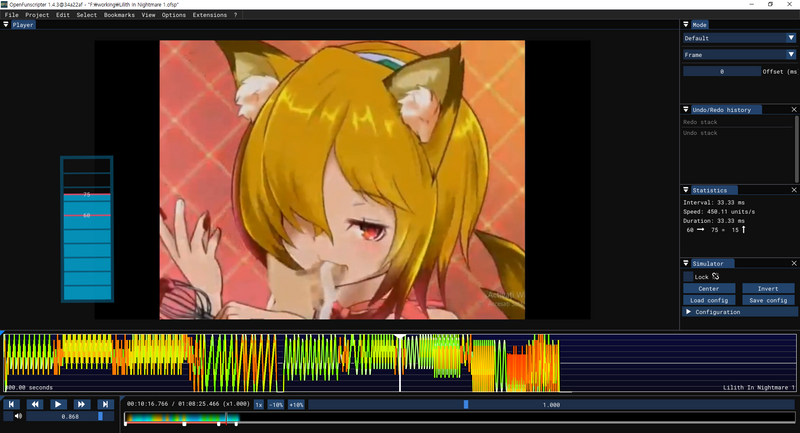Viewport: 800px width, 433px height.
Task: Open the Default mode dropdown
Action: pyautogui.click(x=739, y=38)
